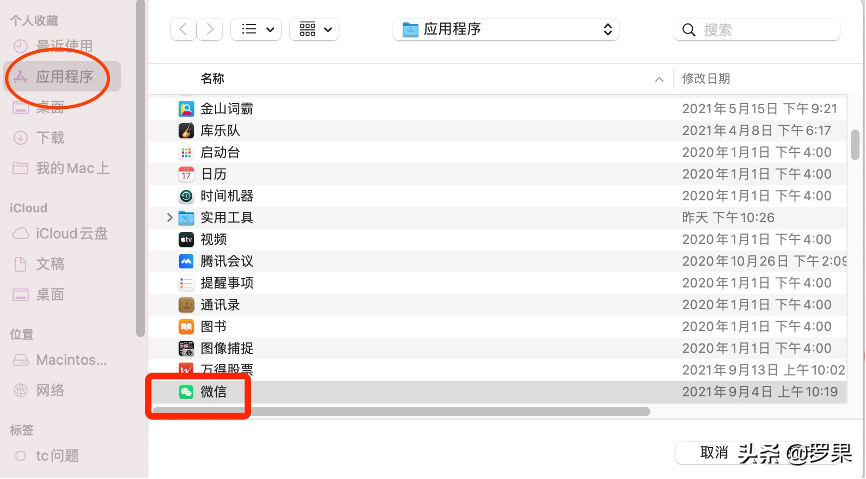This screenshot has height=479, width=866.
Task: Click the 图像捕捉 Image Capture icon
Action: point(186,349)
